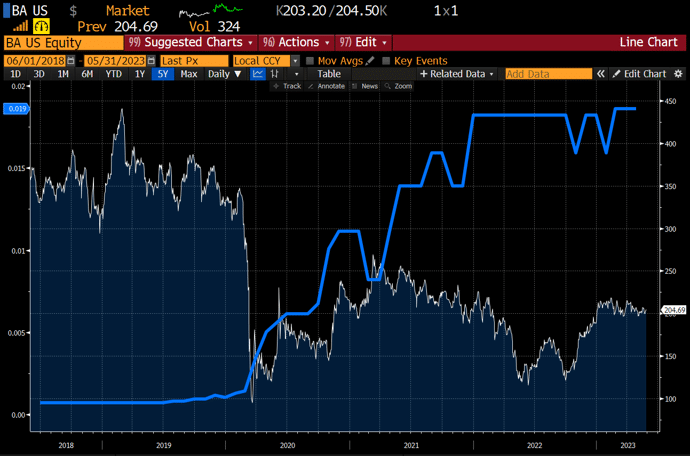Click the 0.015 left axis label
The image size is (690, 456).
pos(16,168)
